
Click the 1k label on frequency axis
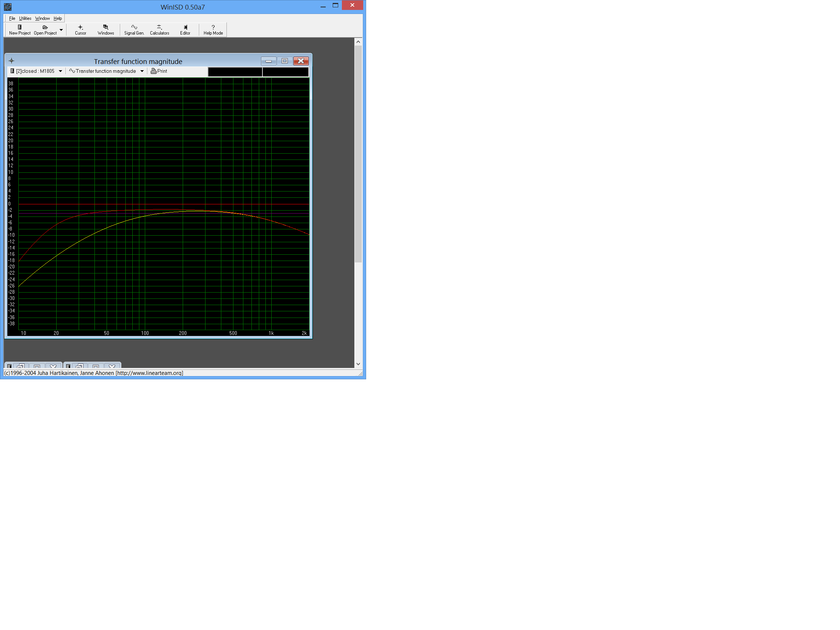coord(271,333)
